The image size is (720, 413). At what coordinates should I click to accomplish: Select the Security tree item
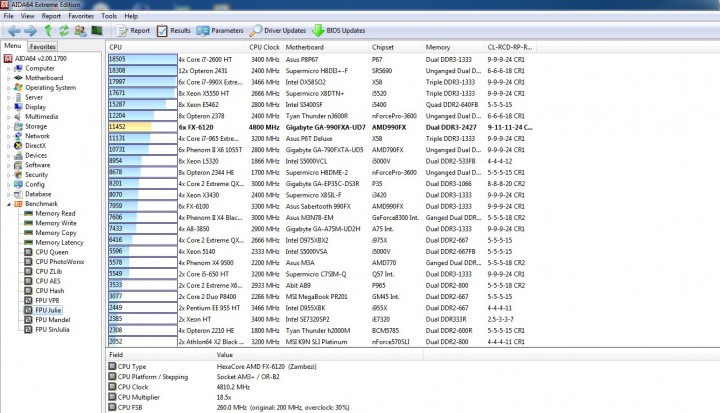[x=36, y=175]
